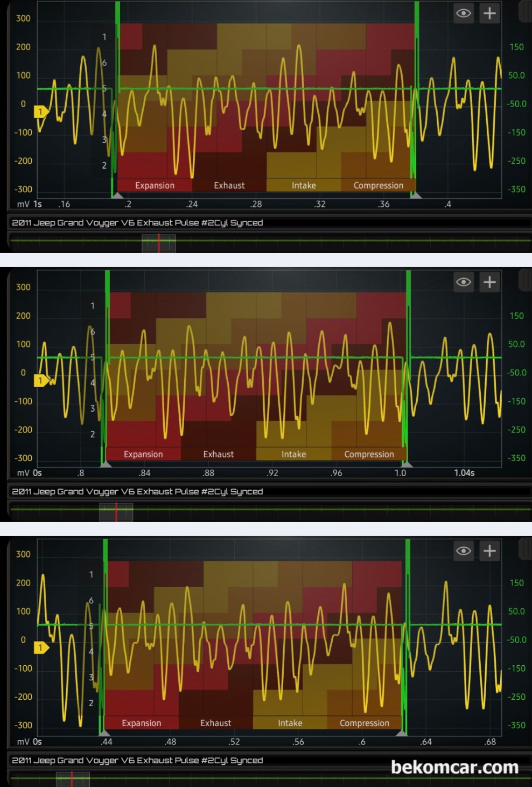Click the right triangle cursor handle in bottom chart
The height and width of the screenshot is (787, 532).
click(402, 733)
